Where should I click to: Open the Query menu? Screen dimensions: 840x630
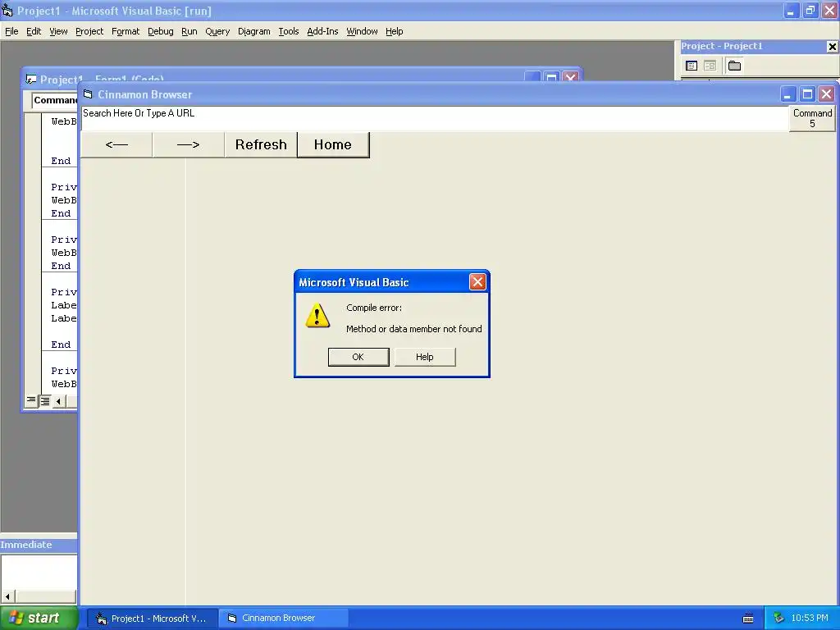coord(217,31)
